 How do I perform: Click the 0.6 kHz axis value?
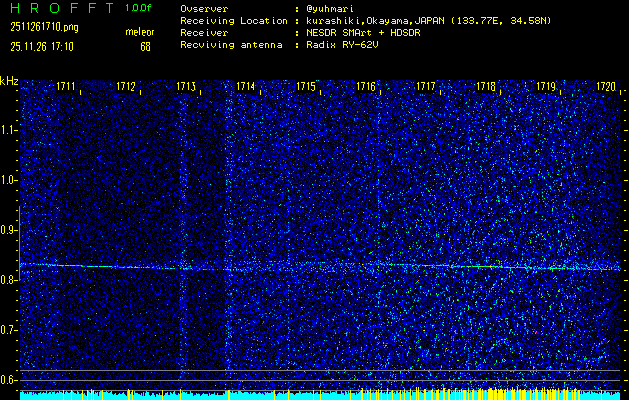[x=9, y=380]
